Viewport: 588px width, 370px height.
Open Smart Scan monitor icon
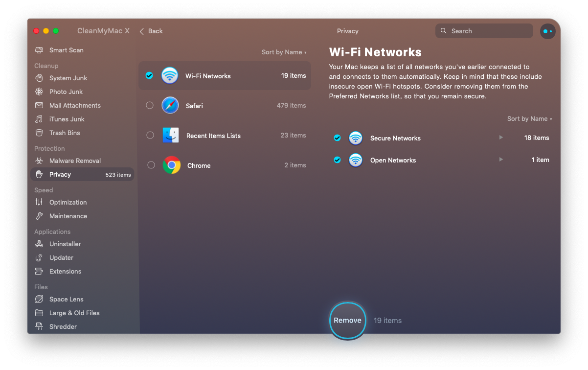click(39, 50)
